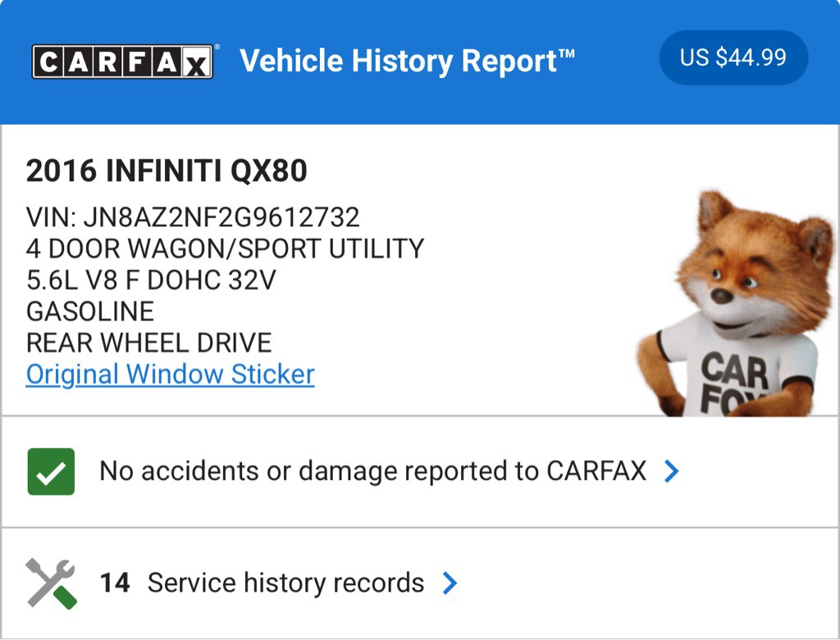Select the 2016 INFINITI QX80 heading
The height and width of the screenshot is (640, 840).
(167, 171)
